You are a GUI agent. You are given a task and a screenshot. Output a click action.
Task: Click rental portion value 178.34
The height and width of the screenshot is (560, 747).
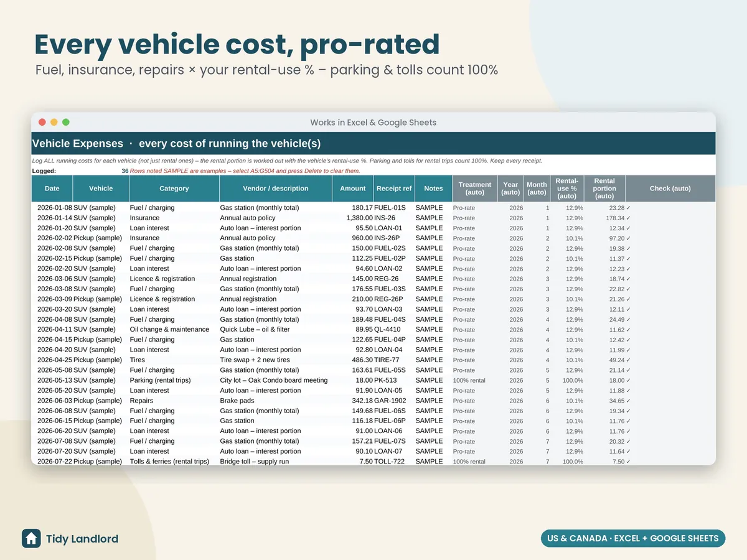tap(614, 218)
